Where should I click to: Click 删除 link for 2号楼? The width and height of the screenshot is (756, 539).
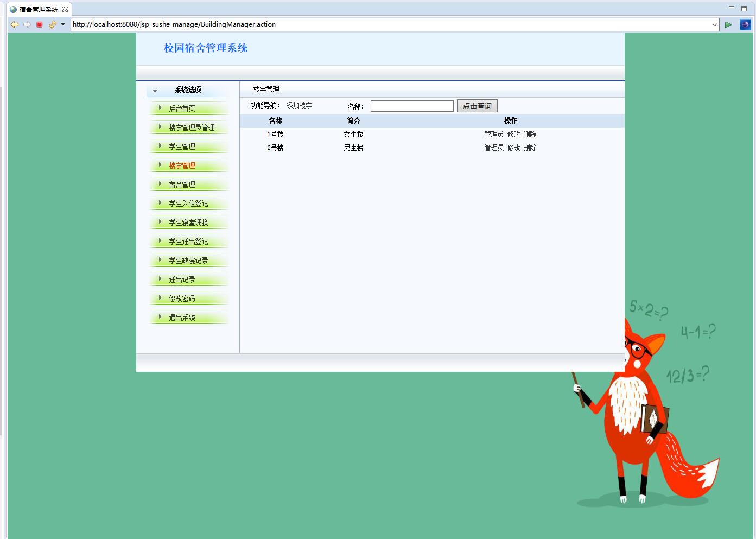coord(530,148)
